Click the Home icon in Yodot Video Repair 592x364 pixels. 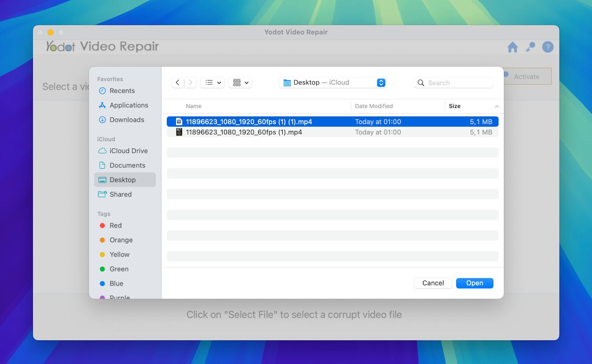pyautogui.click(x=512, y=47)
